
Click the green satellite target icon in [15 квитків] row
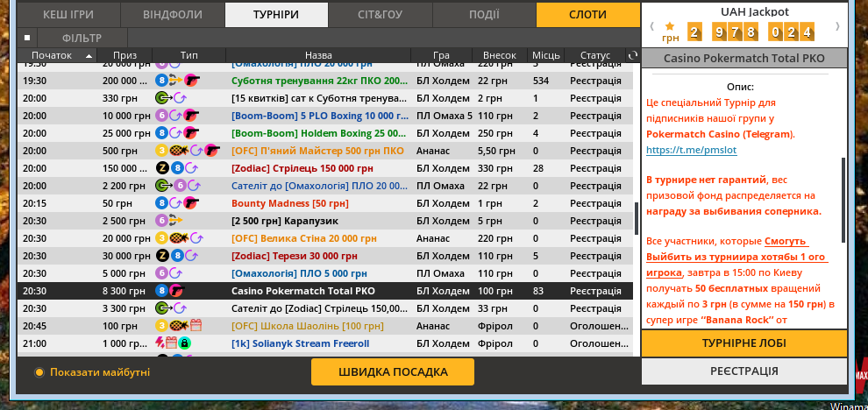163,98
